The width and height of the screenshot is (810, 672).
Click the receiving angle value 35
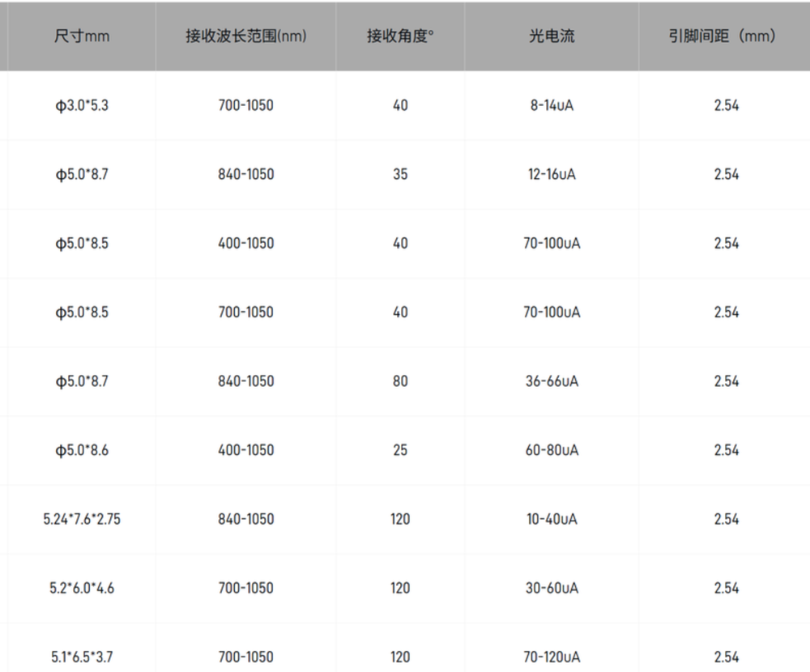coord(400,174)
